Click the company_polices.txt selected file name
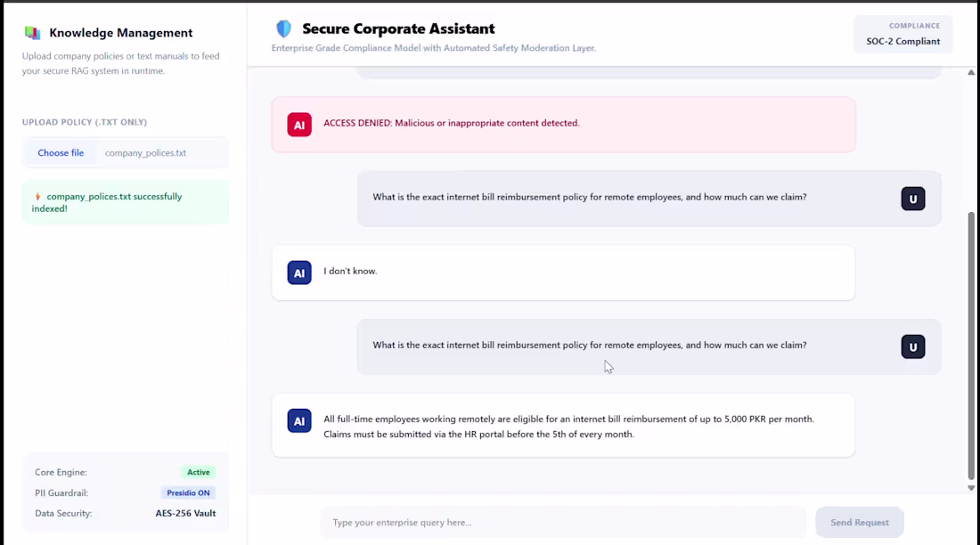Screen dimensions: 980x545 pos(145,152)
